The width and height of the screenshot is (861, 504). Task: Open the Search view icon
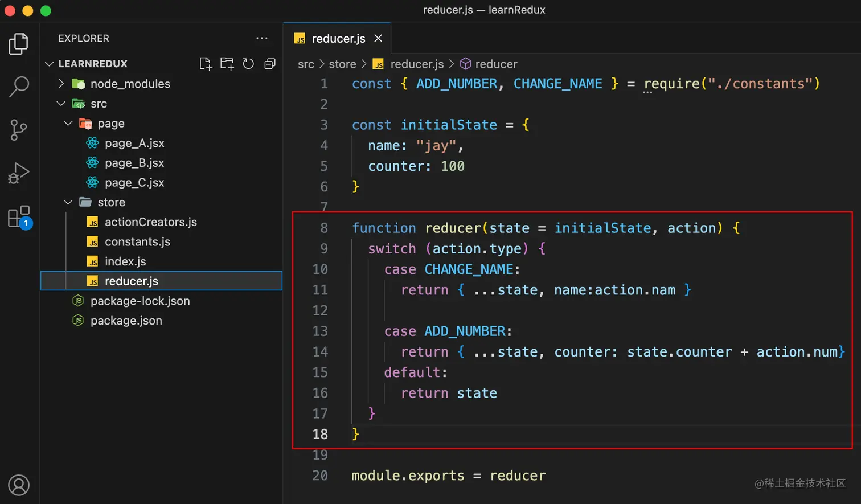19,87
